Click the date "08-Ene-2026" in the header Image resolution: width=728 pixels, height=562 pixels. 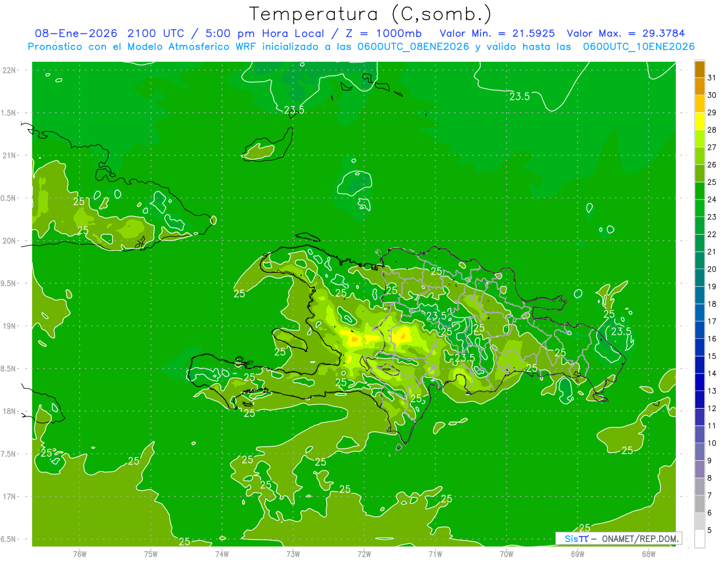(x=76, y=33)
